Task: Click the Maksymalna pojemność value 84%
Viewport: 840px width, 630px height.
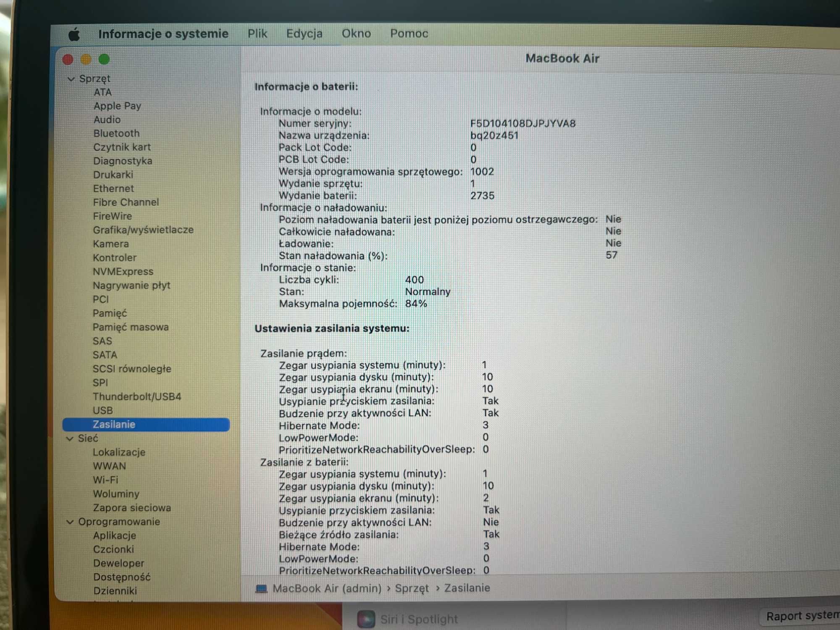Action: pos(416,304)
